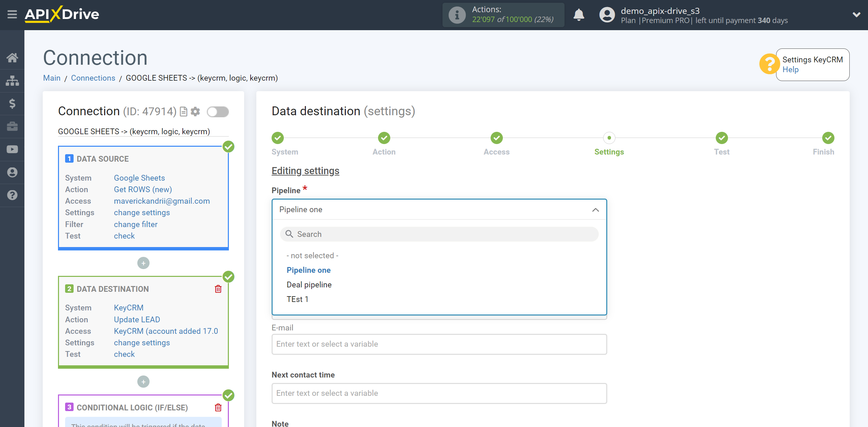Click the 'Editing settings' heading
Image resolution: width=868 pixels, height=427 pixels.
point(305,171)
